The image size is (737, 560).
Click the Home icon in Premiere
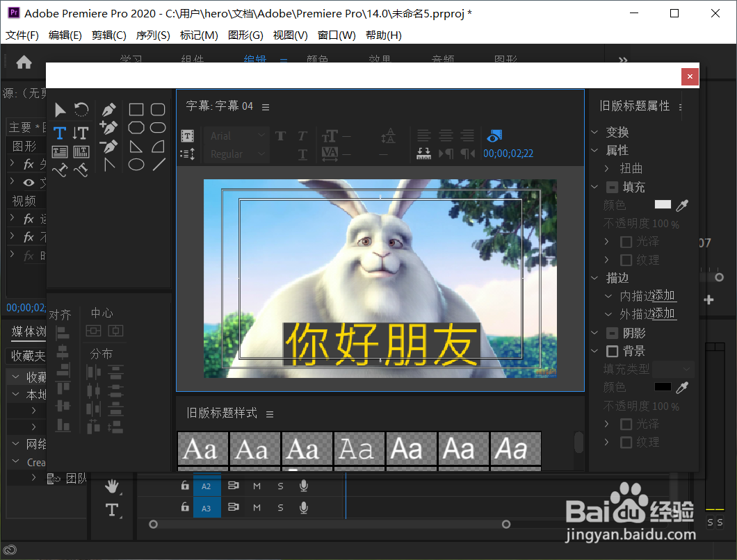pyautogui.click(x=24, y=62)
